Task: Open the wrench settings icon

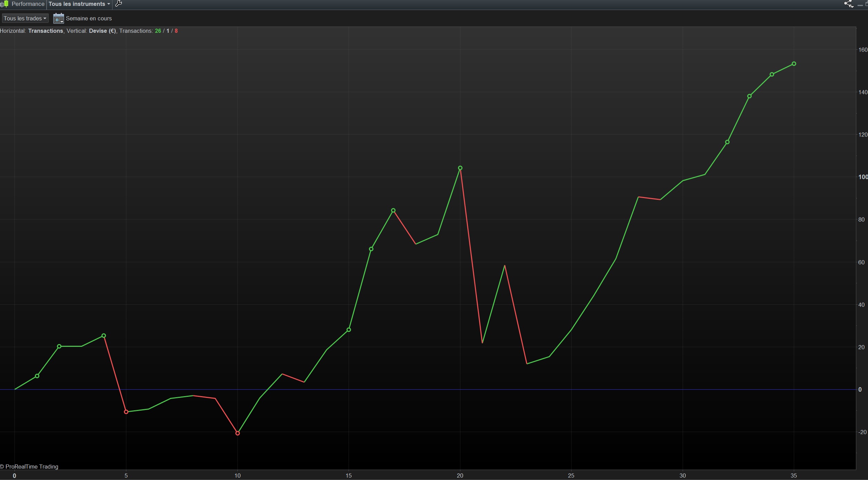Action: pos(118,4)
